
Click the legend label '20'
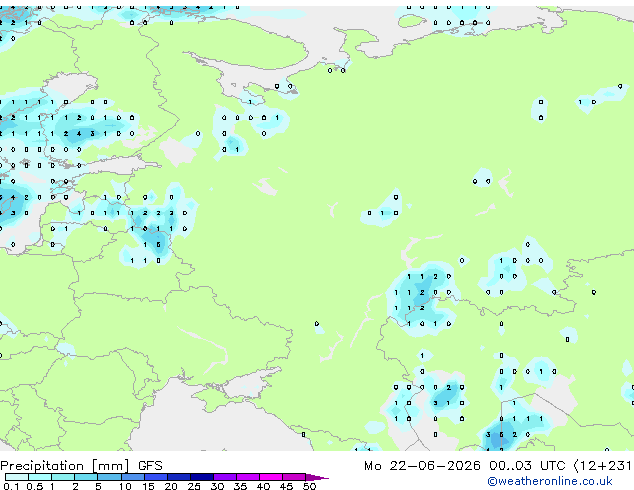[171, 486]
